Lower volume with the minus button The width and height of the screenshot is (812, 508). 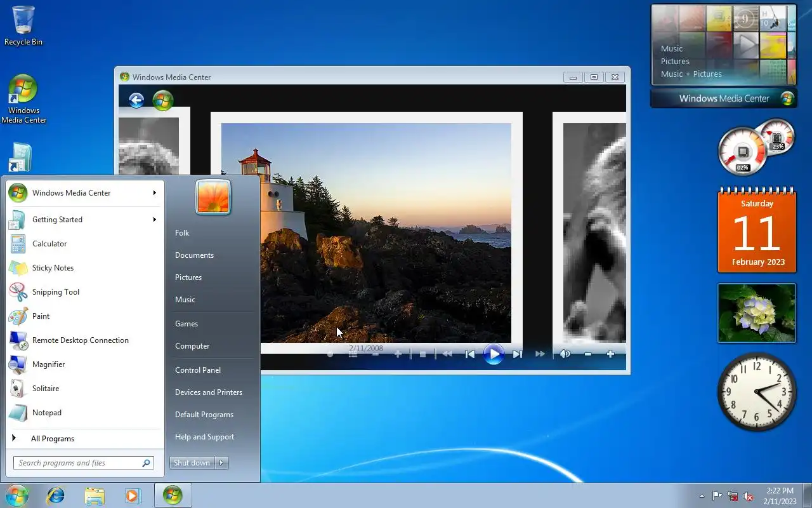588,354
